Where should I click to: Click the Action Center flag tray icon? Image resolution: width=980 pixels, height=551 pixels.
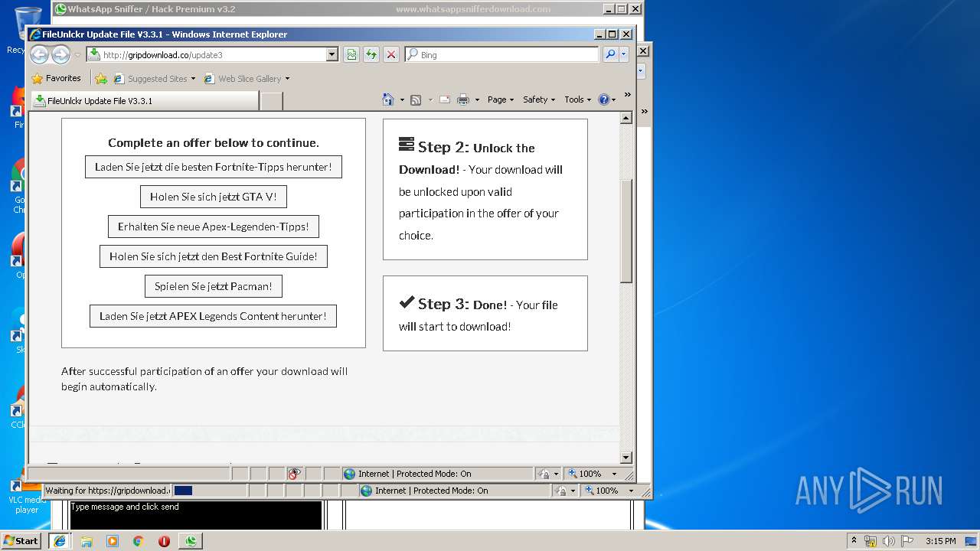tap(907, 541)
